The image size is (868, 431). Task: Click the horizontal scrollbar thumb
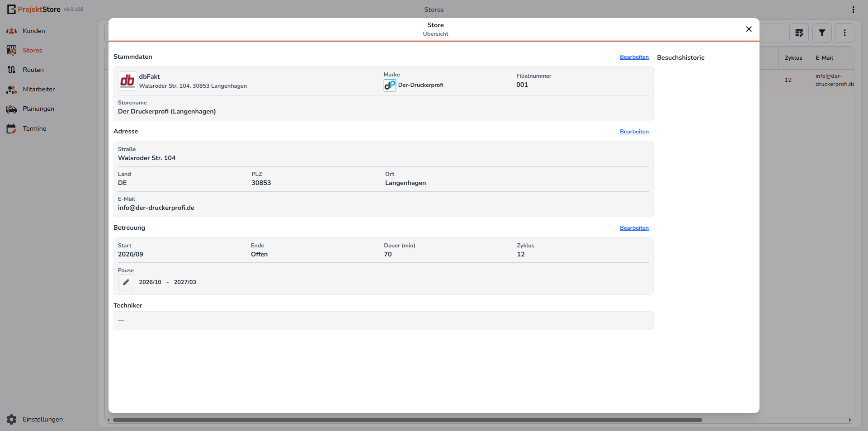[x=407, y=420]
